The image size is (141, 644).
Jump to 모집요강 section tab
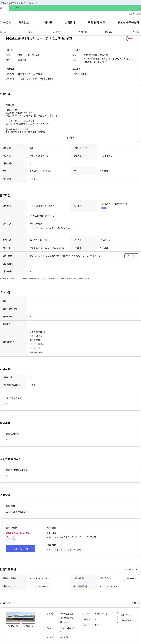4,32
